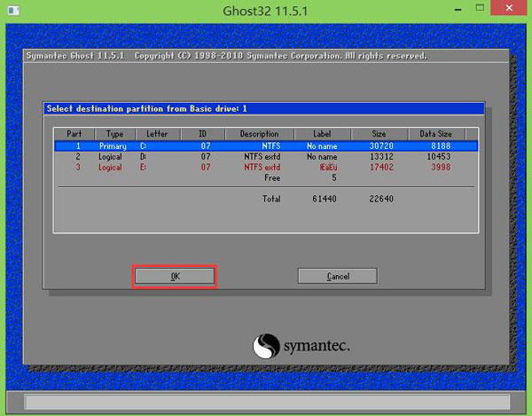532x416 pixels.
Task: Click the bottom status bar field
Action: (267, 402)
